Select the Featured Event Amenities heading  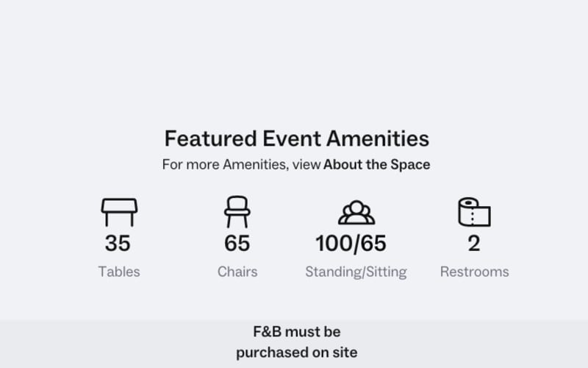click(x=297, y=138)
